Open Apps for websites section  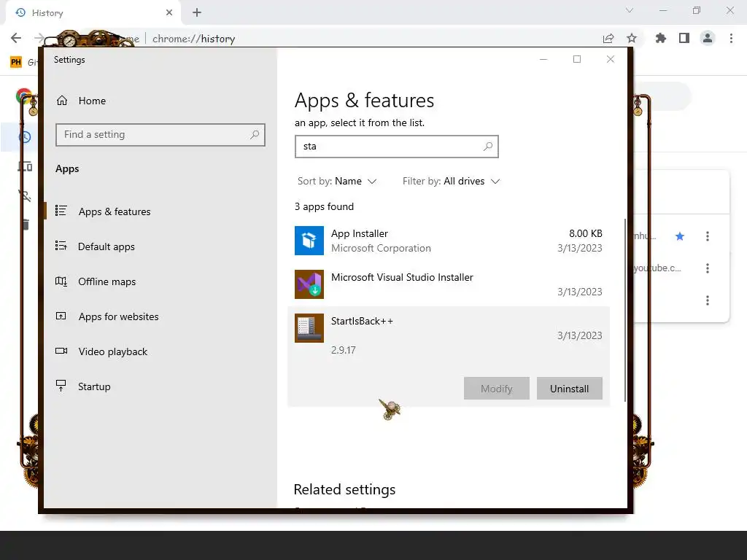118,316
